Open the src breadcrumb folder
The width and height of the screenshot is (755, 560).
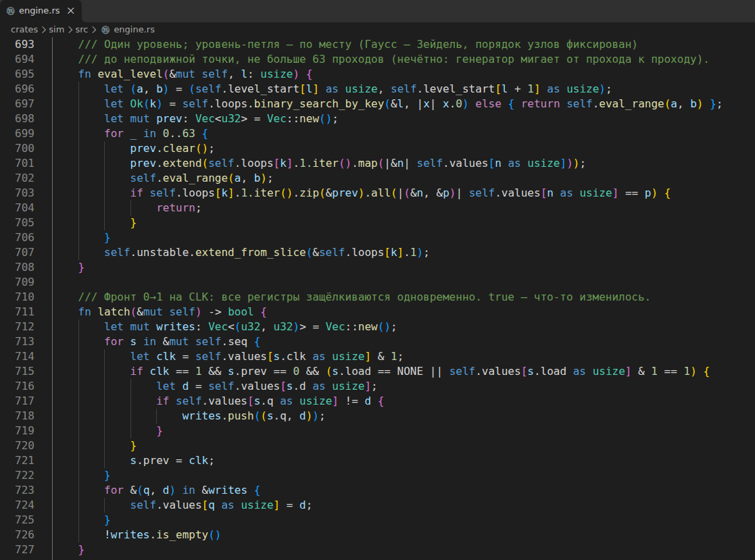81,29
